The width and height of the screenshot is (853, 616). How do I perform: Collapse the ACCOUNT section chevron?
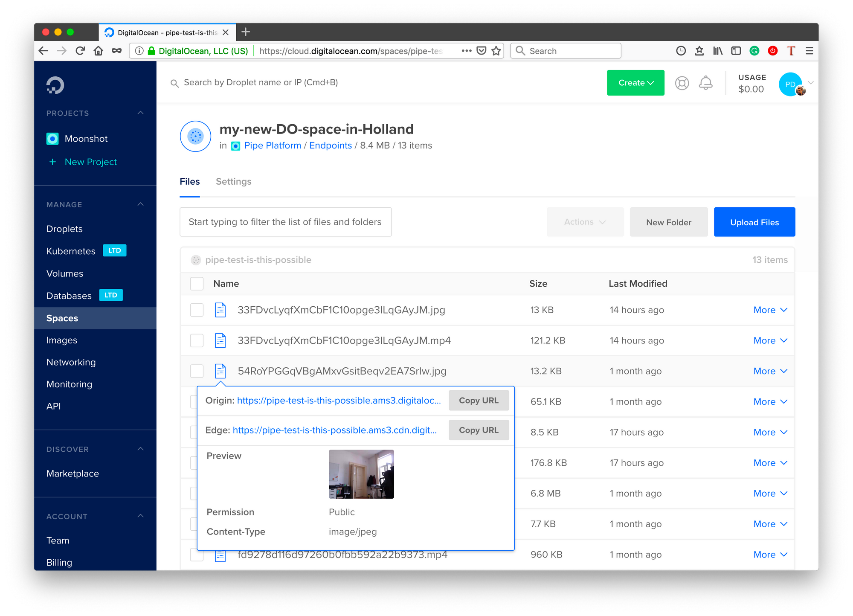click(x=140, y=516)
